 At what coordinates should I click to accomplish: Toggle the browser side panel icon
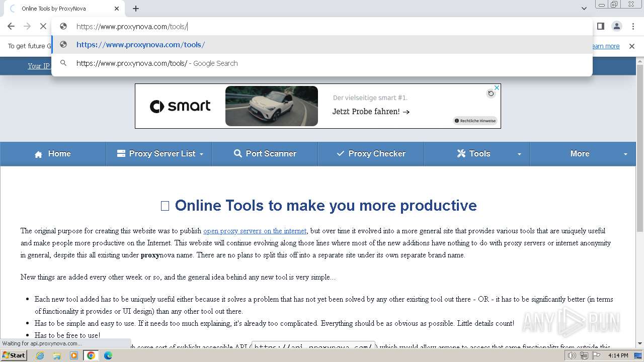(x=600, y=26)
